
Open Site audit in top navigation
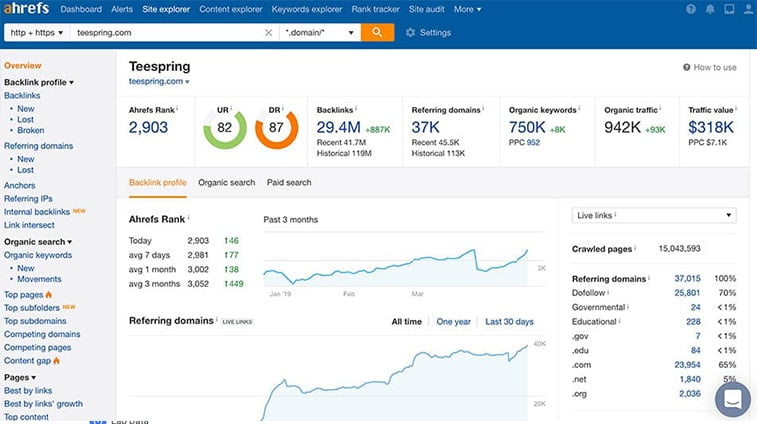coord(426,9)
